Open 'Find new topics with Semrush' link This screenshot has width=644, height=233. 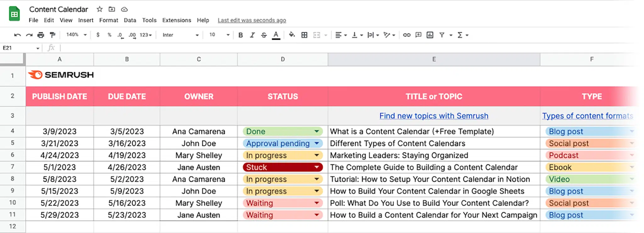pyautogui.click(x=434, y=116)
